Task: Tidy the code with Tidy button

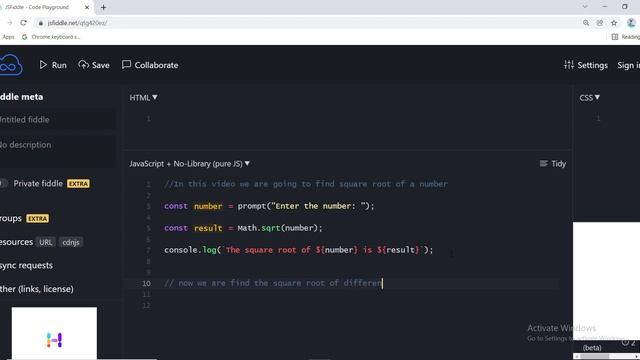Action: tap(553, 164)
